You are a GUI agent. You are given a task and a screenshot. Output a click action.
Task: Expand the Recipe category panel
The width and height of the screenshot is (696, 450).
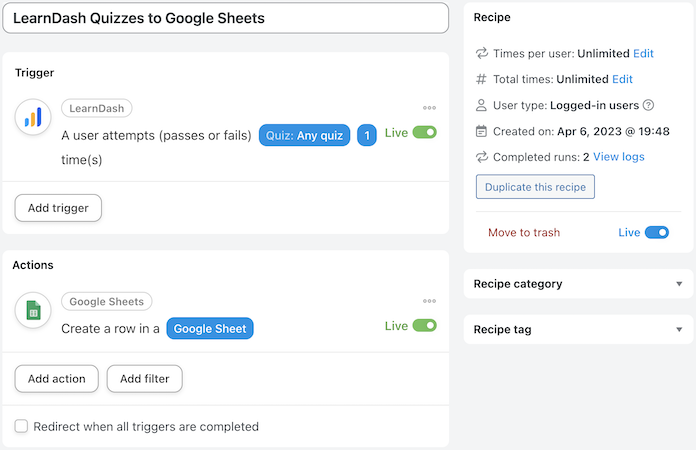[578, 284]
